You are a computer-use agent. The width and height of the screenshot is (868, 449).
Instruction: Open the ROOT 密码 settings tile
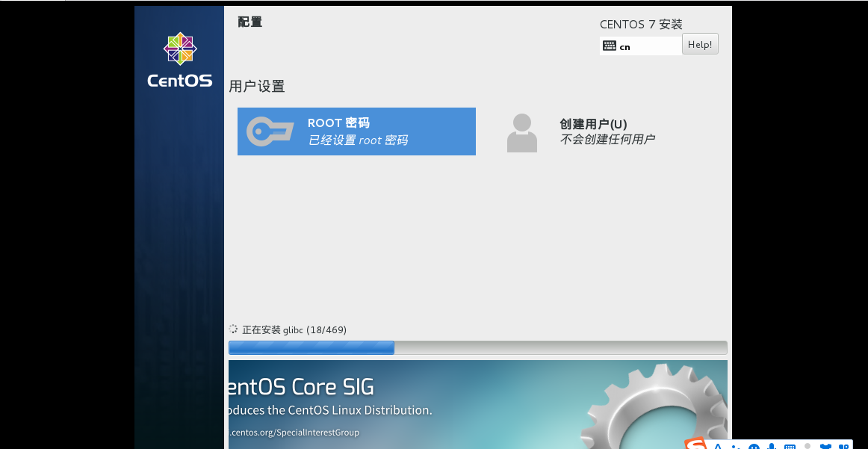click(x=356, y=131)
